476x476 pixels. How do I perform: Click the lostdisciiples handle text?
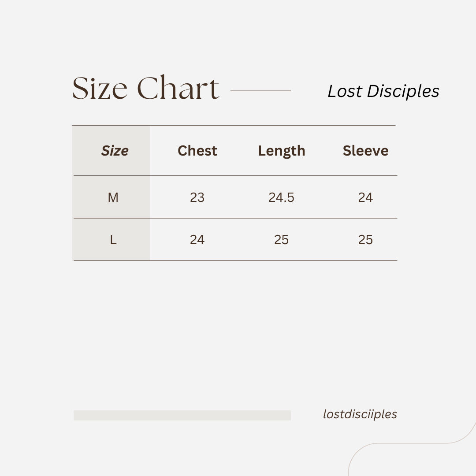tap(360, 414)
